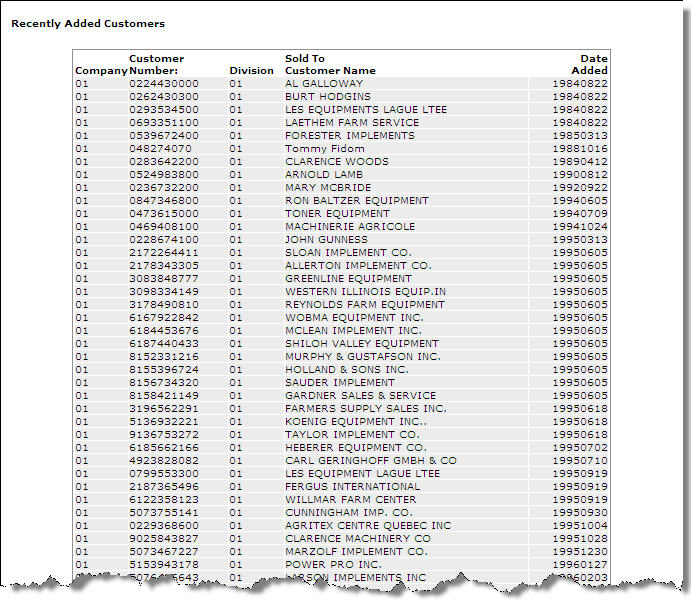
Task: Click customer number 3196562291
Action: coord(163,409)
